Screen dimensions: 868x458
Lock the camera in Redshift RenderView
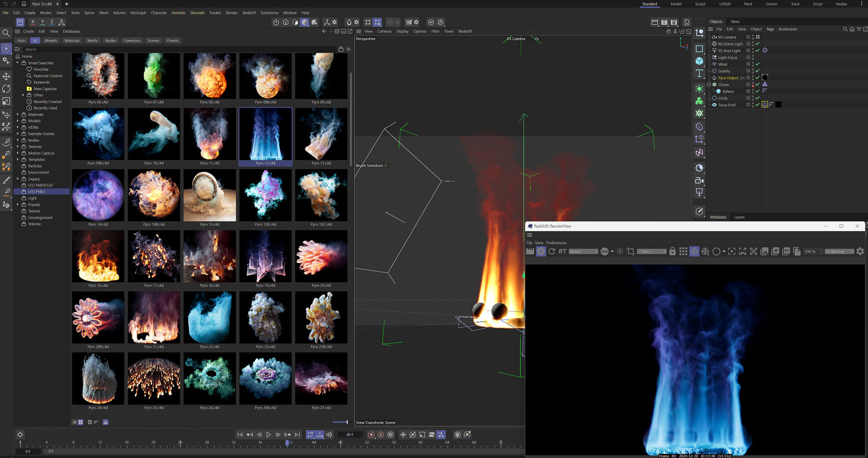(672, 252)
